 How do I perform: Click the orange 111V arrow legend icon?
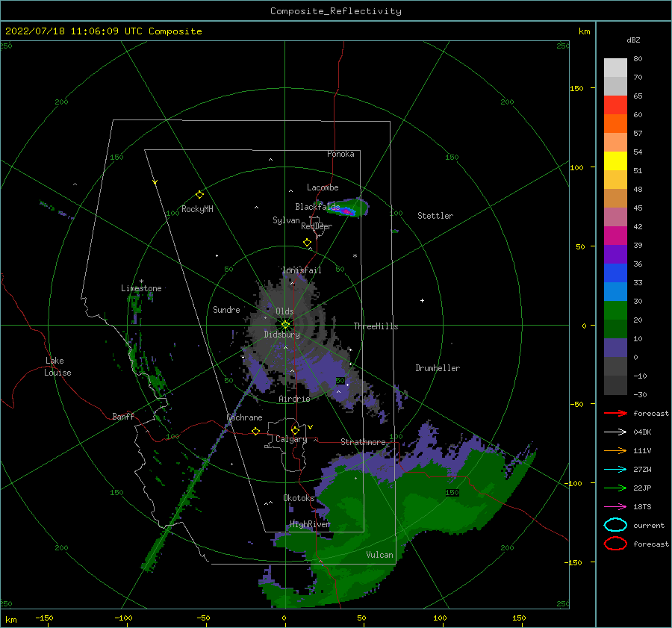[615, 450]
